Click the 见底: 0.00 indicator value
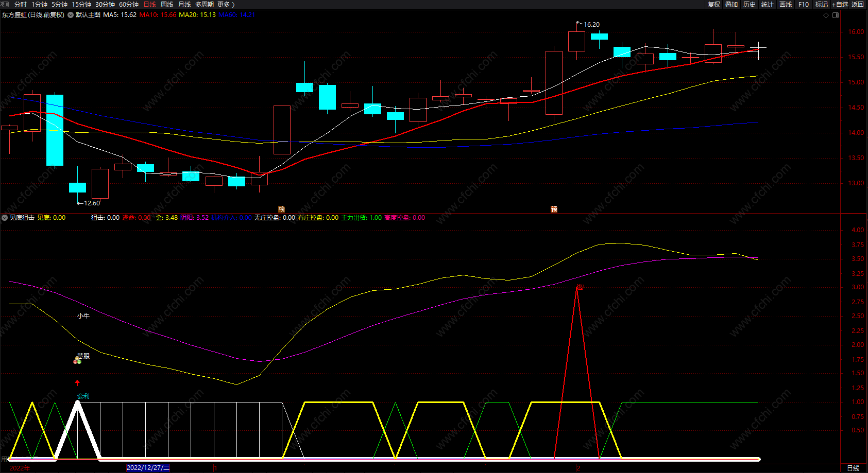The height and width of the screenshot is (473, 868). pos(52,218)
